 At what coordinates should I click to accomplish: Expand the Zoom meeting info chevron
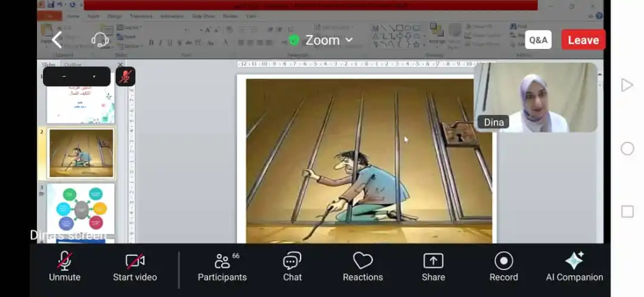pos(349,41)
